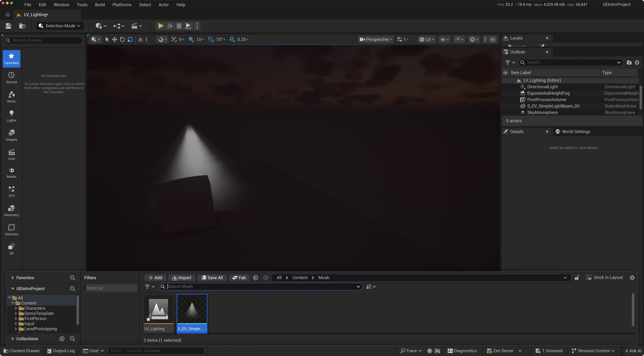Open the Browse content icon beside Save
Screen dimensions: 644x356
point(22,26)
